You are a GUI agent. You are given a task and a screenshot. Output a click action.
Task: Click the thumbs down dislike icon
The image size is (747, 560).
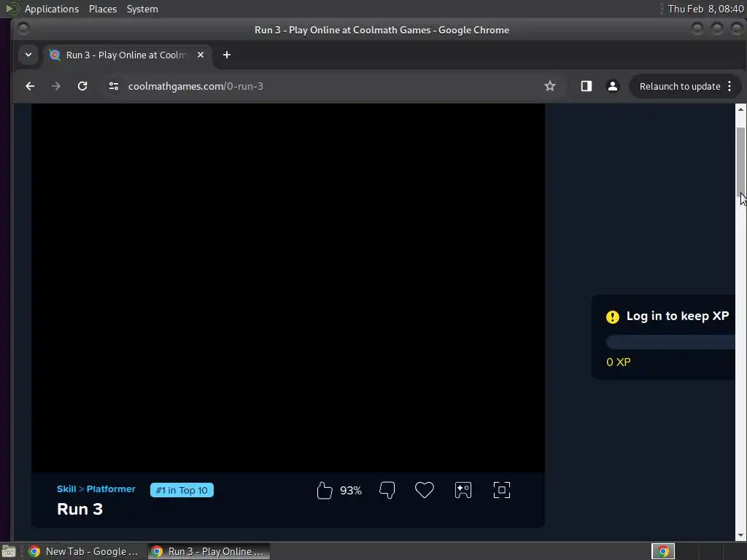387,490
